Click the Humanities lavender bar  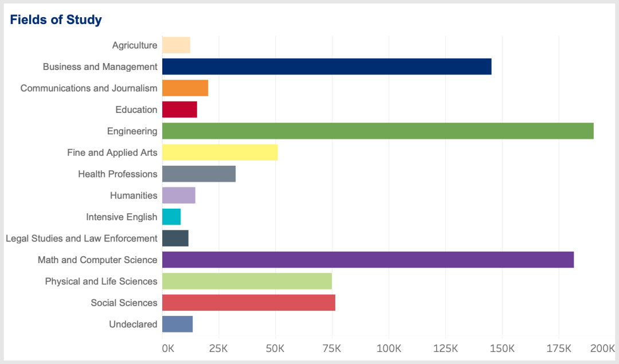179,195
